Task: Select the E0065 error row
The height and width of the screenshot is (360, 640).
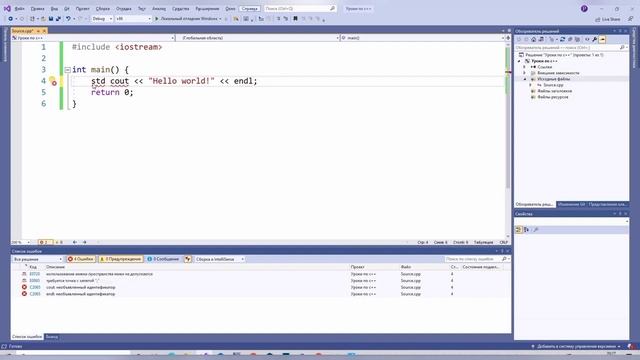Action: [261, 281]
